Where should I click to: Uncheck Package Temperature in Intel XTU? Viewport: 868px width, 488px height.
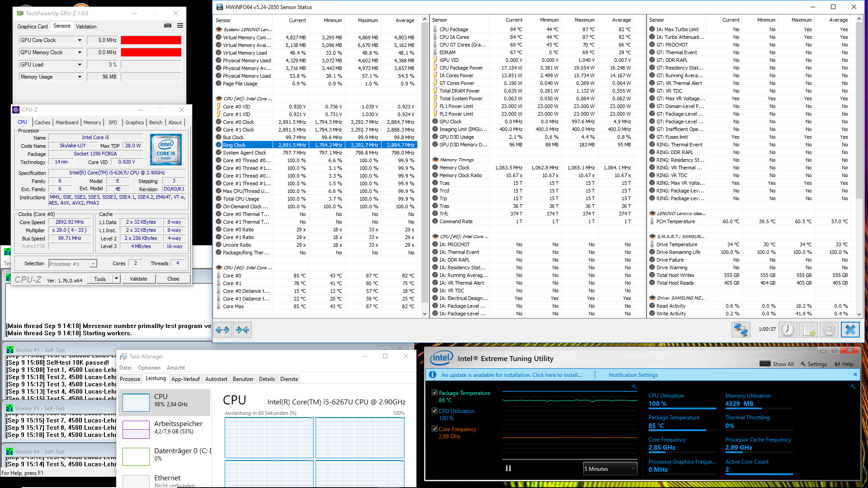point(434,393)
